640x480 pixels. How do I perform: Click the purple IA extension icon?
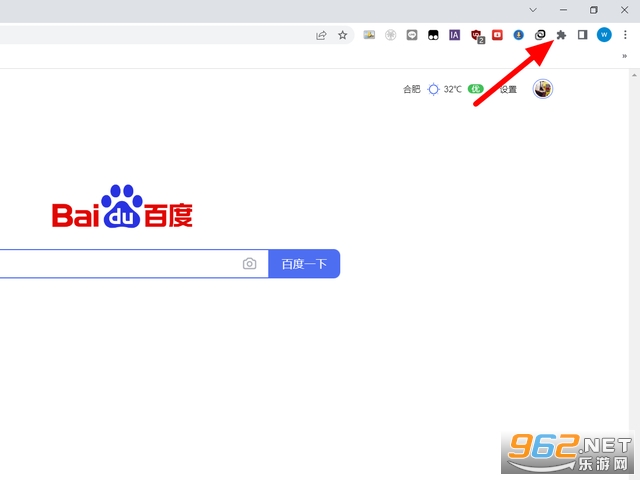tap(454, 35)
